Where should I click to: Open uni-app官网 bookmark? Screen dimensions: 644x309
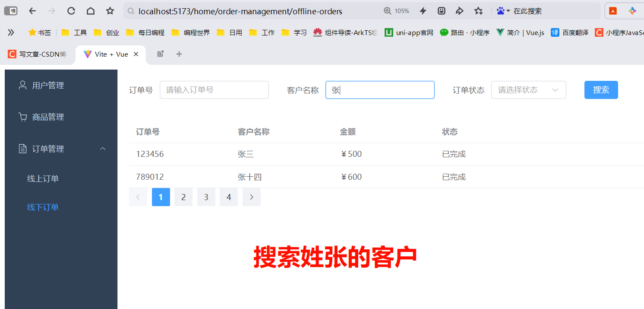[409, 32]
